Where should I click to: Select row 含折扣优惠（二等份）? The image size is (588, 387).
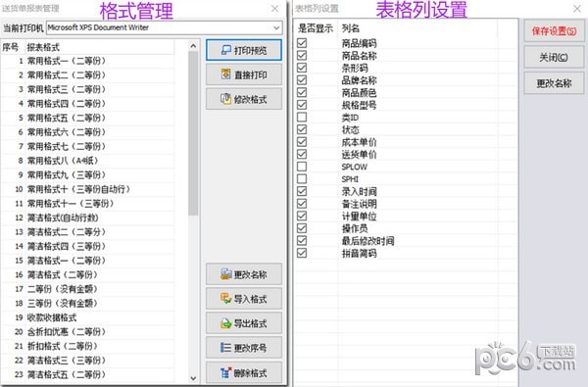pos(87,331)
